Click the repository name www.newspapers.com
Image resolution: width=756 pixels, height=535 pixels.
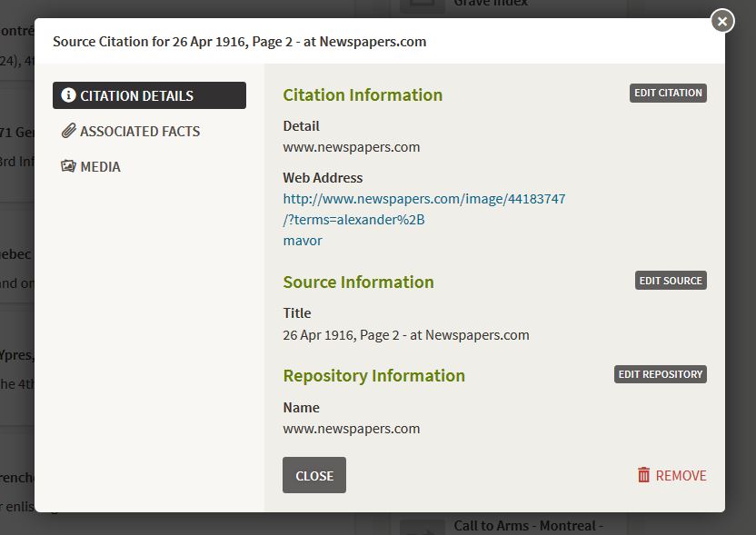[351, 429]
